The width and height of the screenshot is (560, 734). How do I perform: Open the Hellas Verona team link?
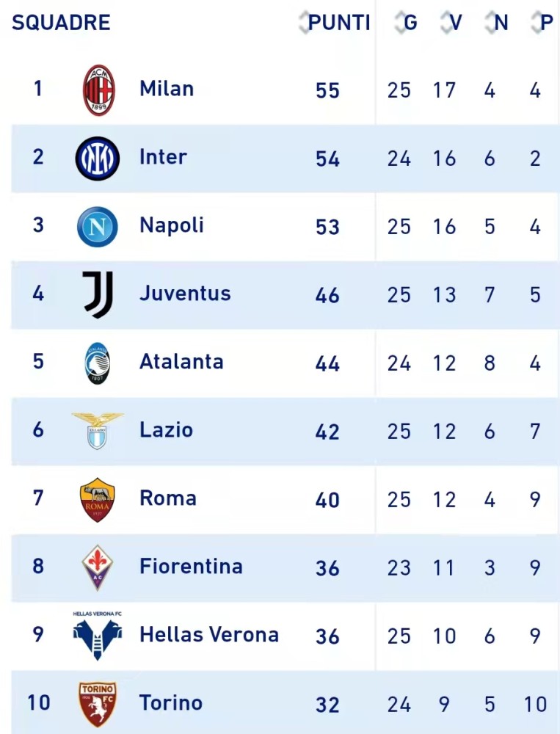(209, 635)
